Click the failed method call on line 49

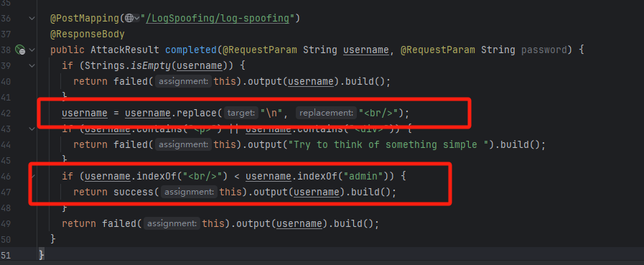click(x=119, y=223)
